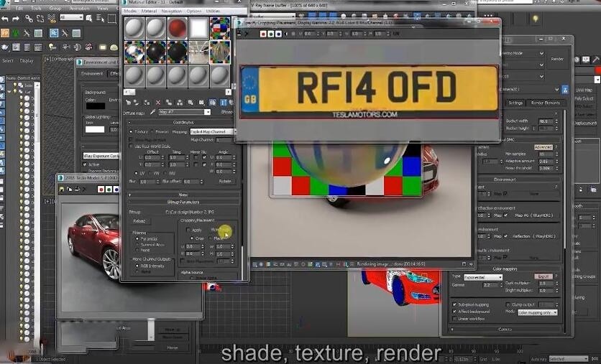
Task: Click the light bulb icon at top right
Action: click(x=536, y=19)
